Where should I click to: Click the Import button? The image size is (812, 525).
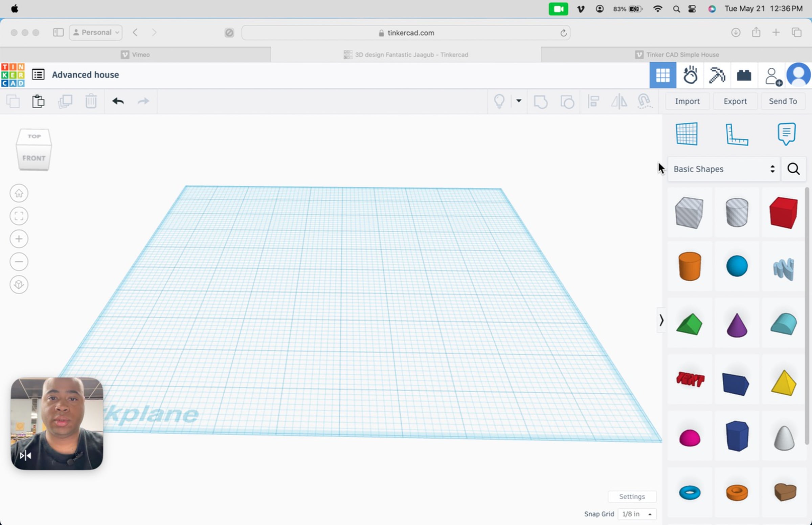pyautogui.click(x=687, y=101)
